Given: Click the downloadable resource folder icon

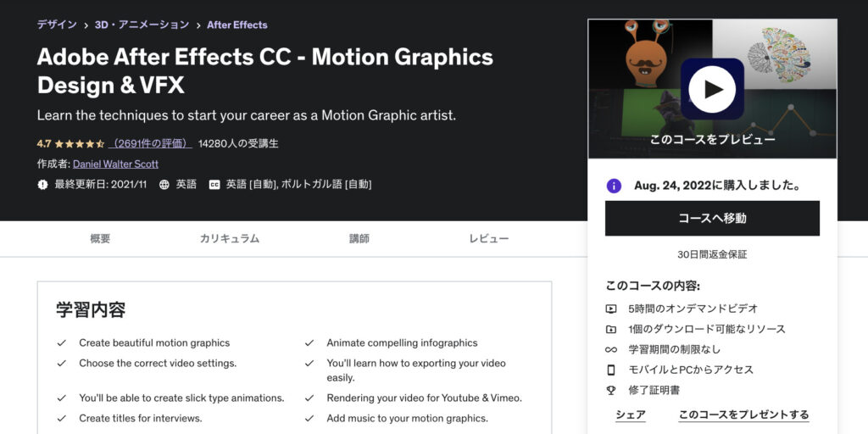Looking at the screenshot, I should coord(611,330).
